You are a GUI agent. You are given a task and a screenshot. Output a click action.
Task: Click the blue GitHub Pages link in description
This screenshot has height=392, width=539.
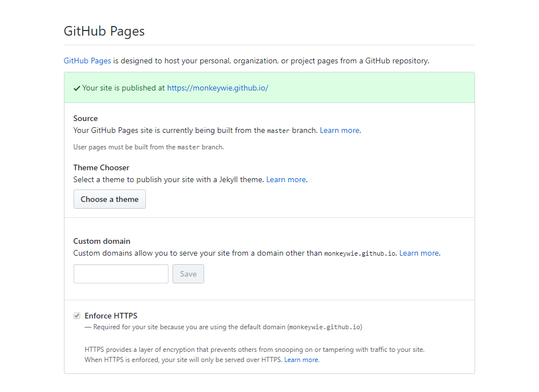click(87, 61)
